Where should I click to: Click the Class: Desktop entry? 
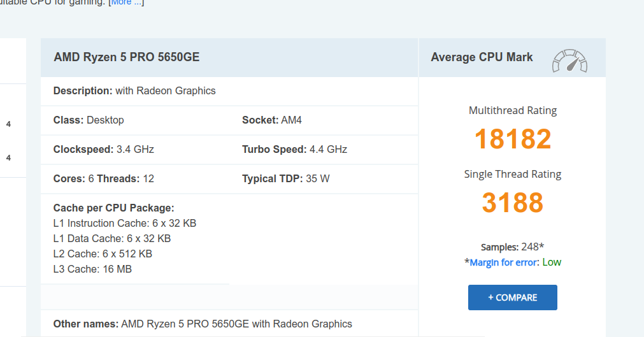[89, 120]
